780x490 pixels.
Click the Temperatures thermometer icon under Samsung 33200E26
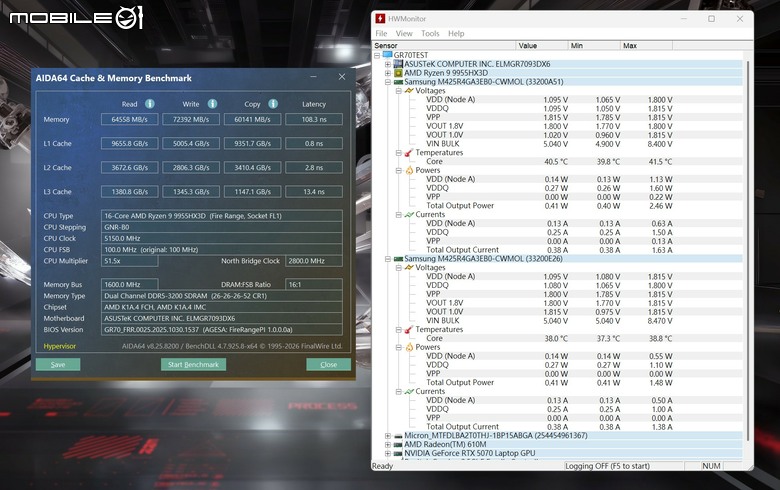click(x=409, y=329)
